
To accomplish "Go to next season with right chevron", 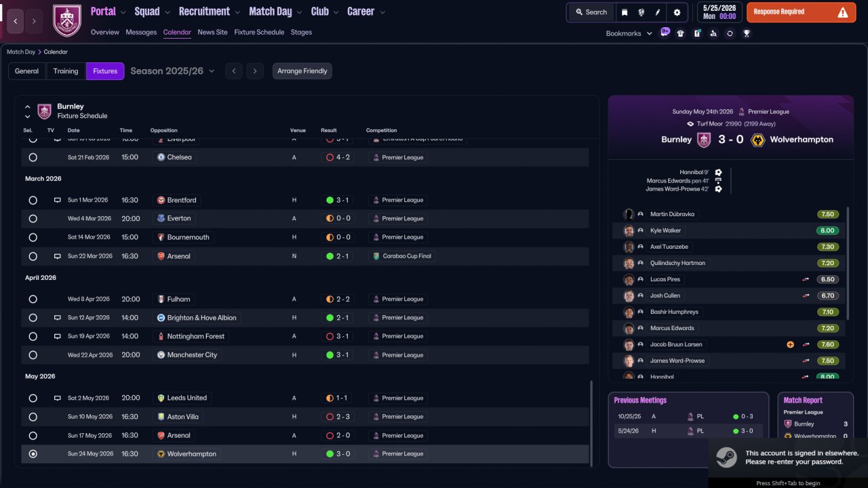I will (255, 71).
